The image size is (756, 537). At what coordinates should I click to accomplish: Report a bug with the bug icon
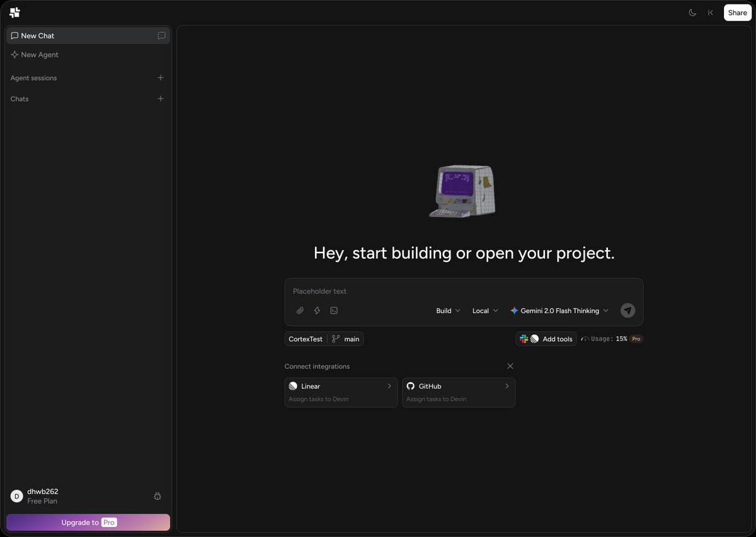157,496
